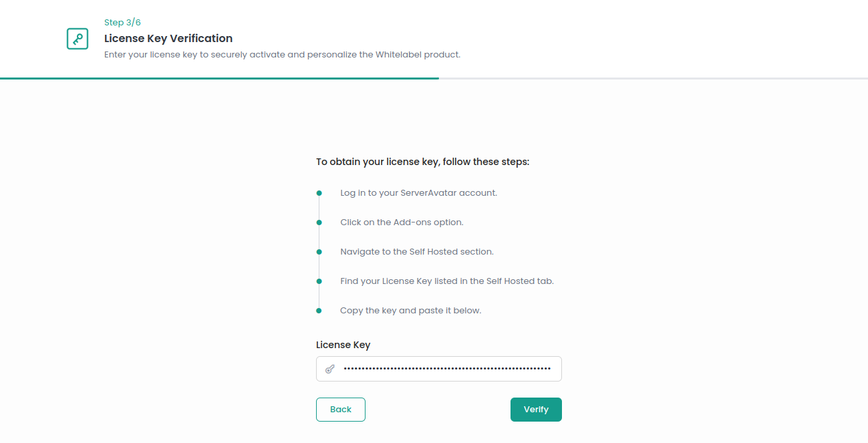Click the green step progress bar
868x443 pixels.
(219, 78)
